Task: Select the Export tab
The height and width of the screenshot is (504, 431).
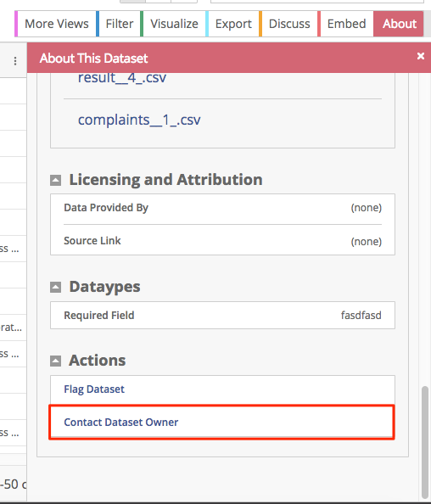Action: pos(232,24)
